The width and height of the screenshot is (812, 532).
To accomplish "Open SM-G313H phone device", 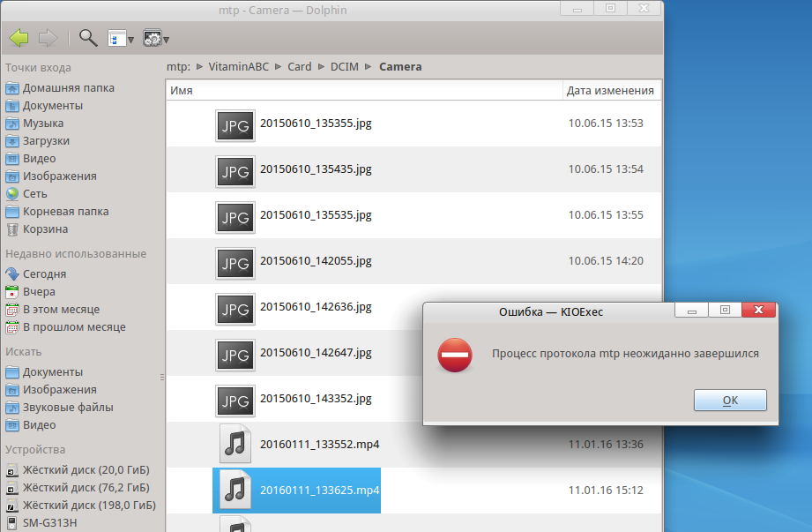I will (41, 522).
